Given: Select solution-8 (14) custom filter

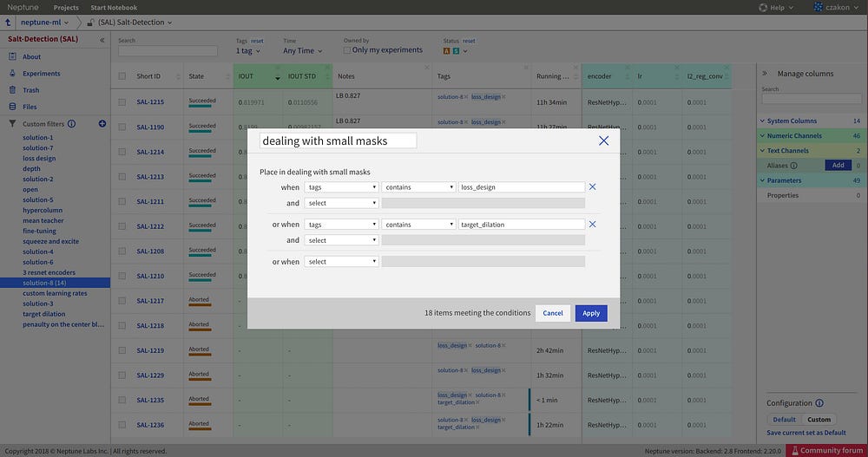Looking at the screenshot, I should click(x=44, y=283).
